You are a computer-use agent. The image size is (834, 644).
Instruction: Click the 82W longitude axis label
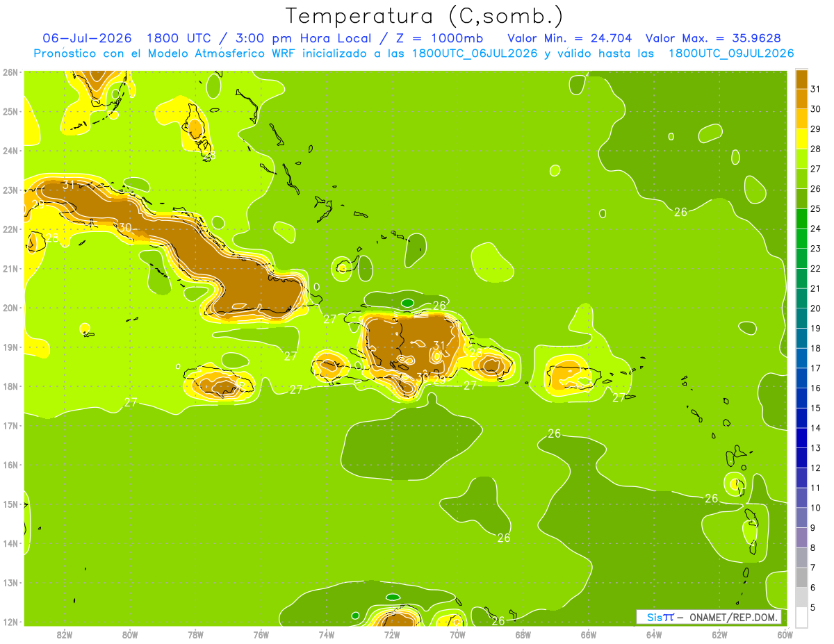click(x=65, y=634)
